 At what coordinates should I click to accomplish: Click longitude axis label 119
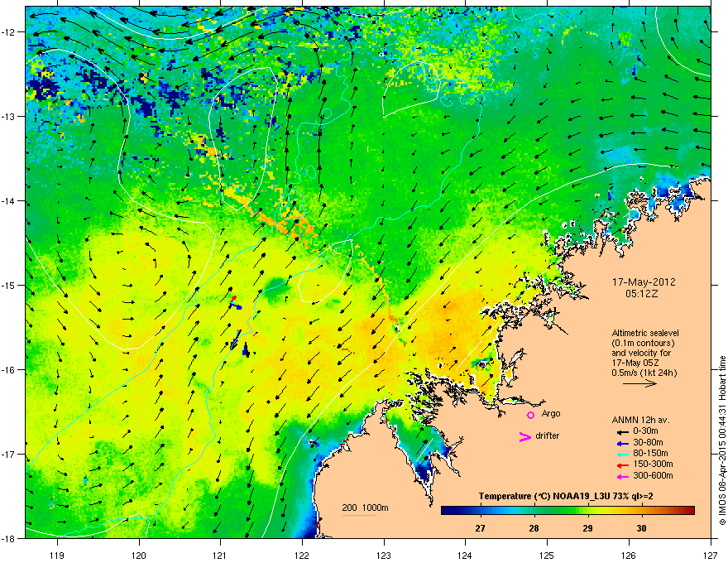(57, 555)
